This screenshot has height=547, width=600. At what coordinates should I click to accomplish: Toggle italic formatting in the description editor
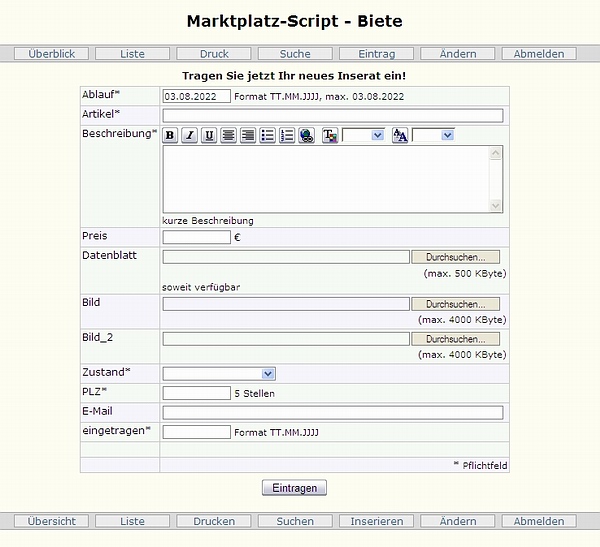point(189,135)
